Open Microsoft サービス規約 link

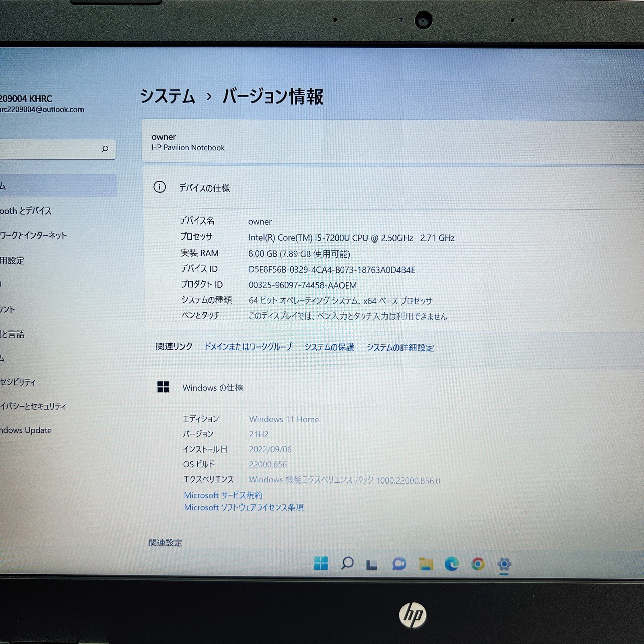point(223,495)
